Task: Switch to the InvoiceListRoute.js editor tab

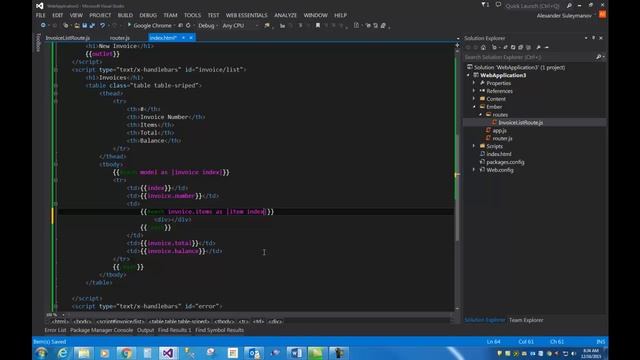Action: (x=68, y=38)
